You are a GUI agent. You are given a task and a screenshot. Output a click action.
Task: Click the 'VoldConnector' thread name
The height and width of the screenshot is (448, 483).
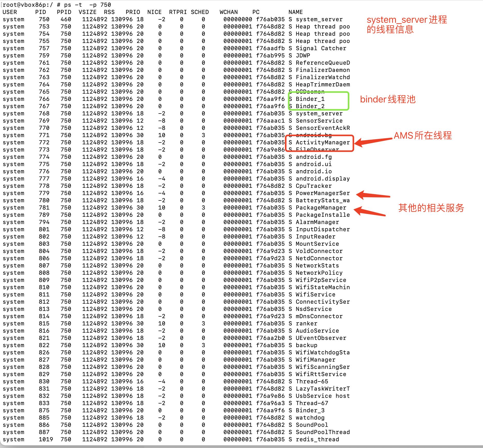(319, 251)
